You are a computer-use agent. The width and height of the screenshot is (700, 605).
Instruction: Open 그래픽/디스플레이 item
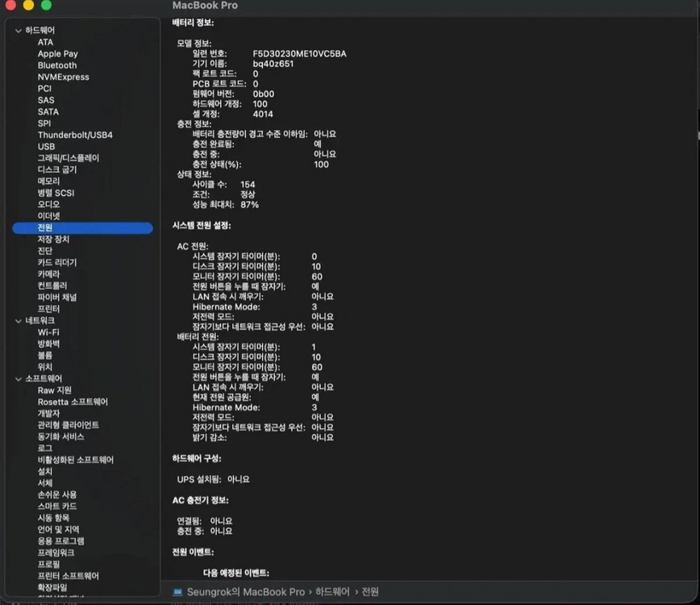point(69,158)
